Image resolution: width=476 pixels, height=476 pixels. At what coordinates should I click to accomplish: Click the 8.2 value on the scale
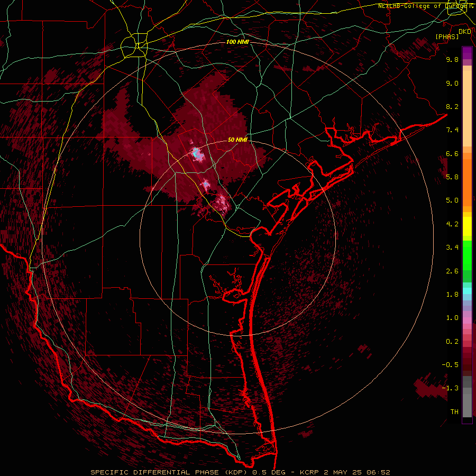click(452, 106)
